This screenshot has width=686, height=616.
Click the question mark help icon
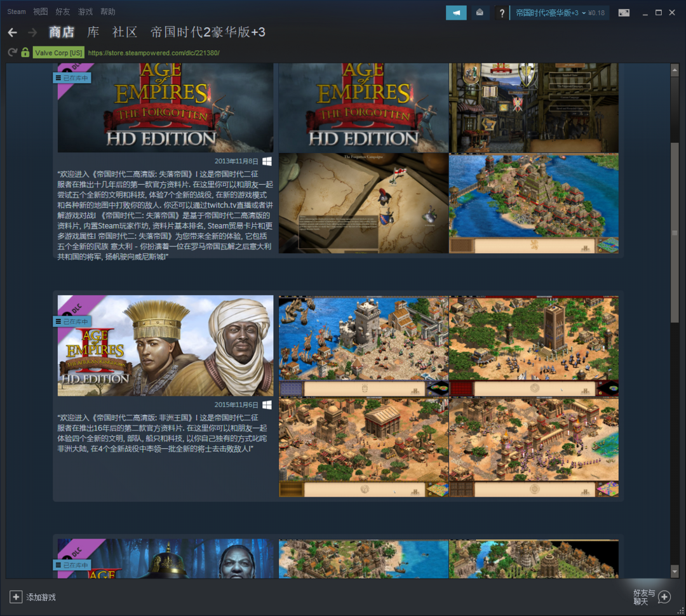[502, 13]
